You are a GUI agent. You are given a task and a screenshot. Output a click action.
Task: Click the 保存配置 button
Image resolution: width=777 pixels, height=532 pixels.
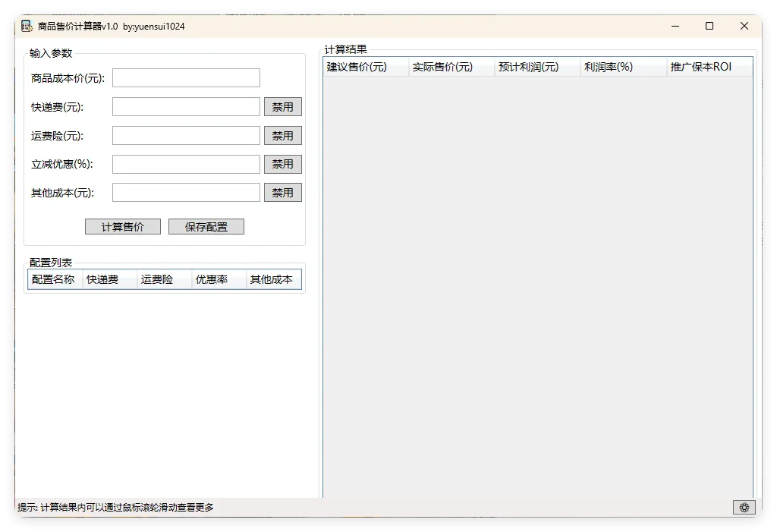pyautogui.click(x=206, y=226)
